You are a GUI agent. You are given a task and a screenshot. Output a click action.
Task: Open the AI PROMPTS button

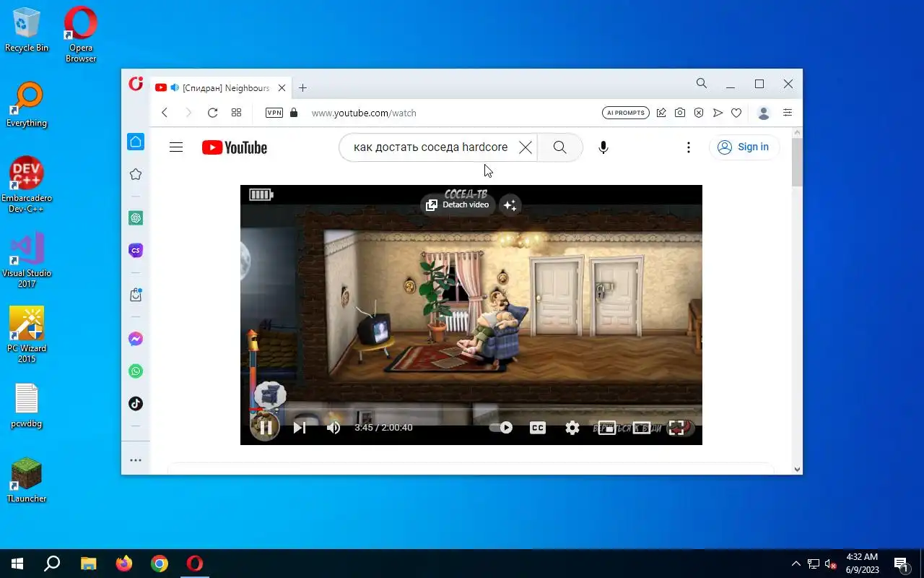tap(626, 113)
